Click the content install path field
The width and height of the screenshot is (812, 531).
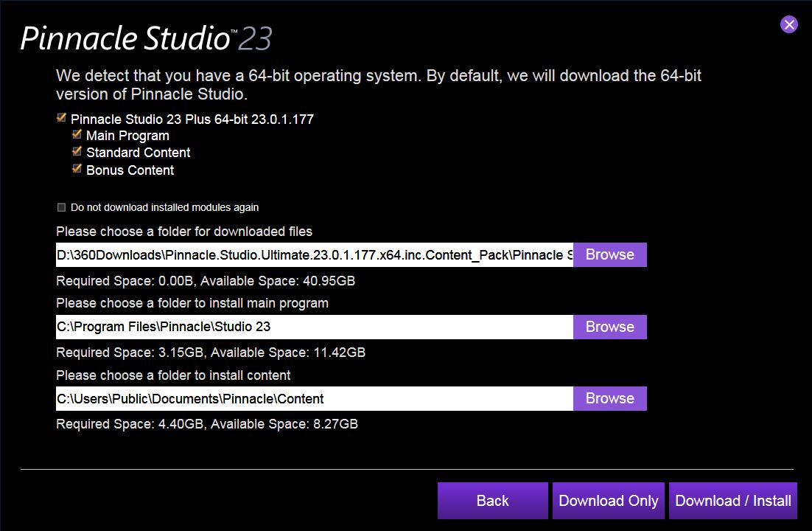tap(315, 398)
